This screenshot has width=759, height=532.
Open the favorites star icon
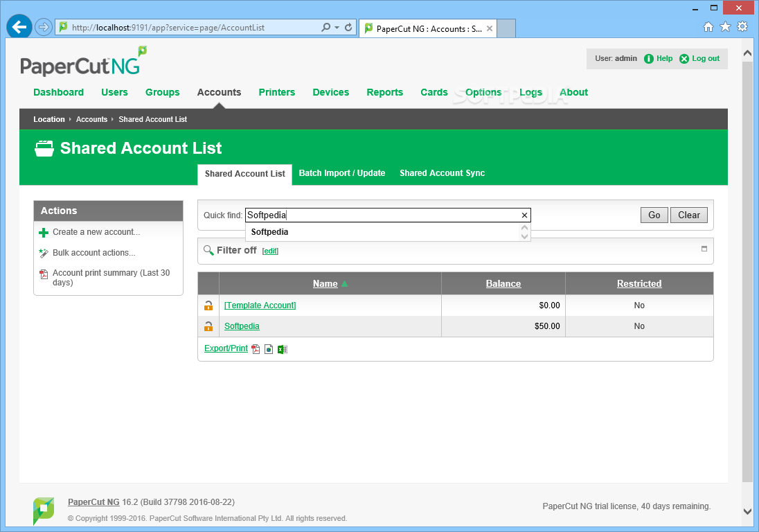click(725, 26)
